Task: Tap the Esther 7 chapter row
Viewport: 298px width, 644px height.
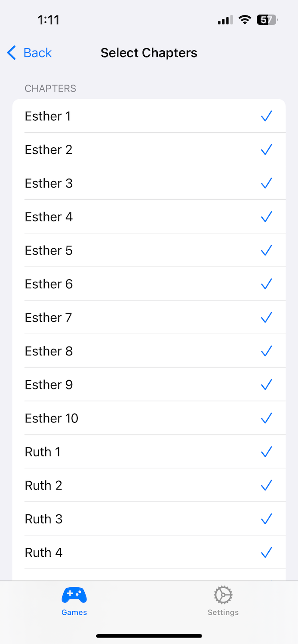Action: [x=48, y=318]
